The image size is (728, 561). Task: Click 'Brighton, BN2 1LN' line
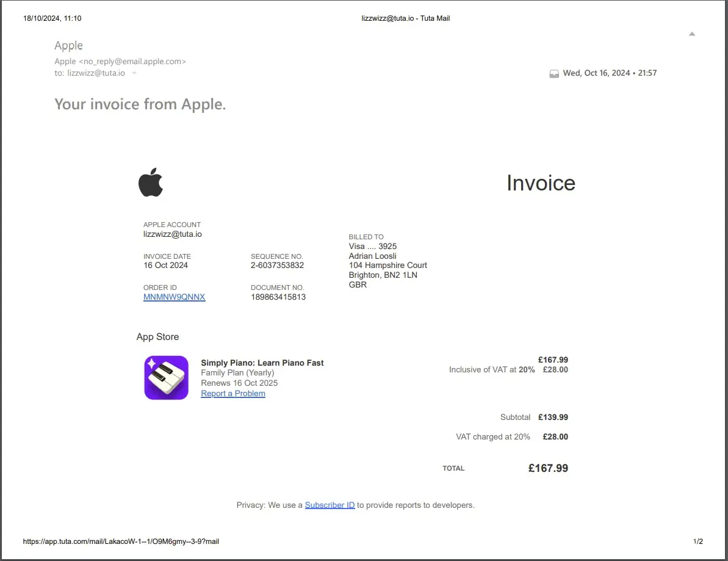[383, 275]
